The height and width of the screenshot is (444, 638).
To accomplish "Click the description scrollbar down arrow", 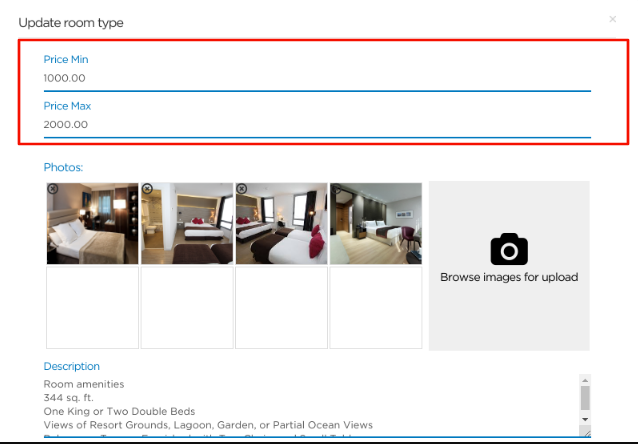I will click(585, 419).
